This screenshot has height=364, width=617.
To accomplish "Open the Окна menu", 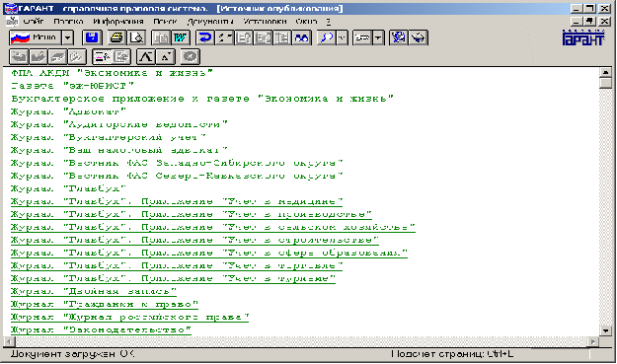I will 306,22.
